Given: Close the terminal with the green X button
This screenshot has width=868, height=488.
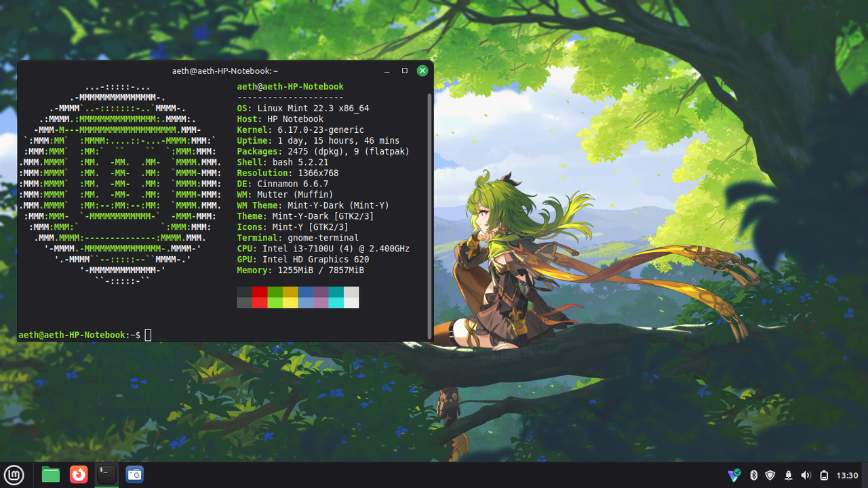Looking at the screenshot, I should [422, 70].
